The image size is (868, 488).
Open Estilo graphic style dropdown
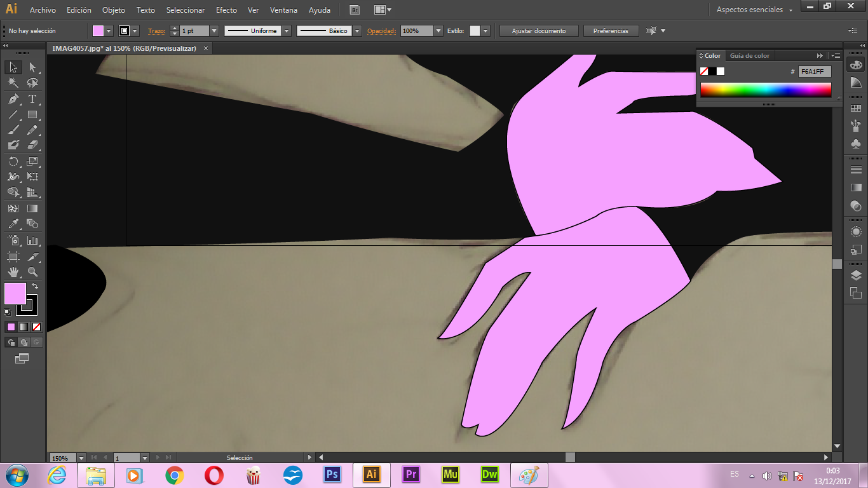tap(485, 30)
